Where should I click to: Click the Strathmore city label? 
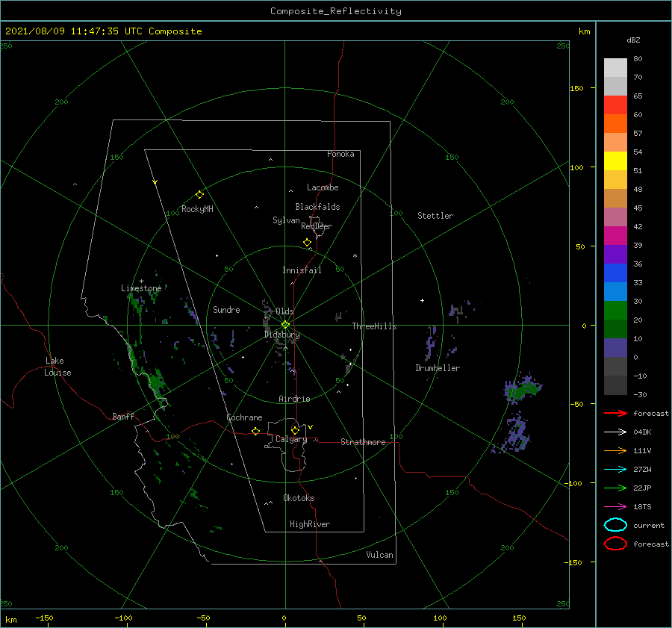[x=363, y=442]
